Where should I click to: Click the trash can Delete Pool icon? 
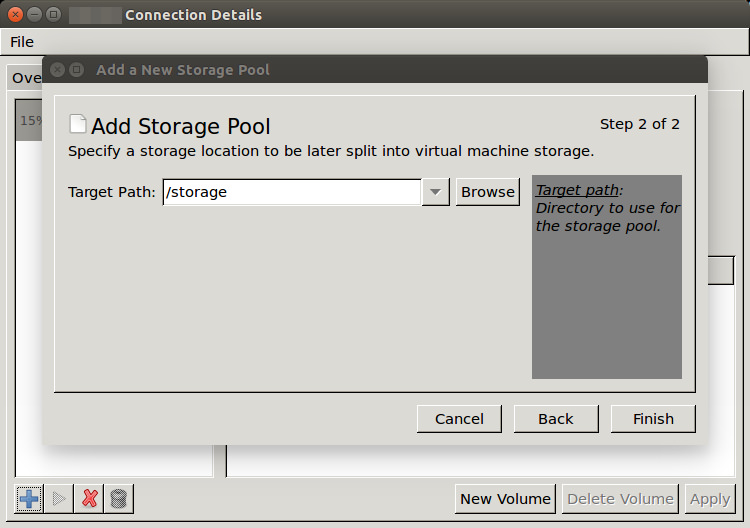[x=118, y=498]
